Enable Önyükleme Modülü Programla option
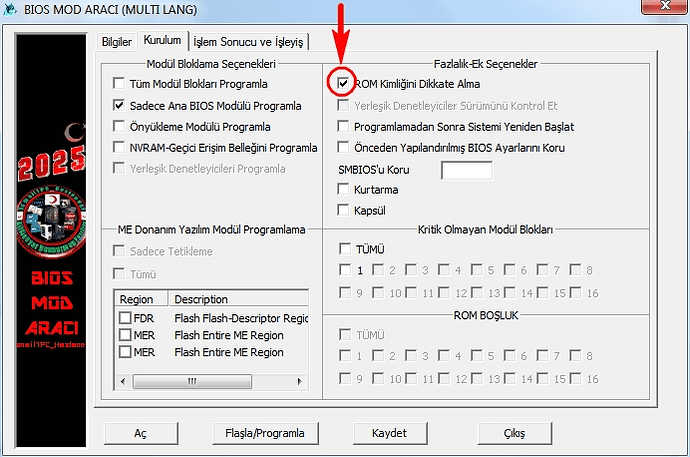690x457 pixels. coord(120,127)
